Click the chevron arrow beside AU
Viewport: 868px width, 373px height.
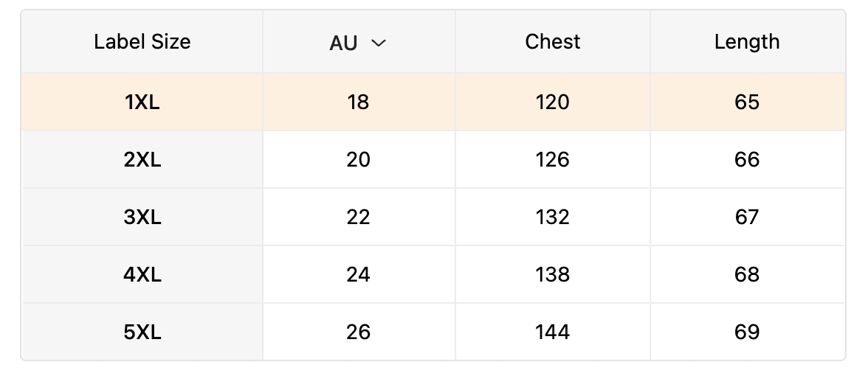379,43
